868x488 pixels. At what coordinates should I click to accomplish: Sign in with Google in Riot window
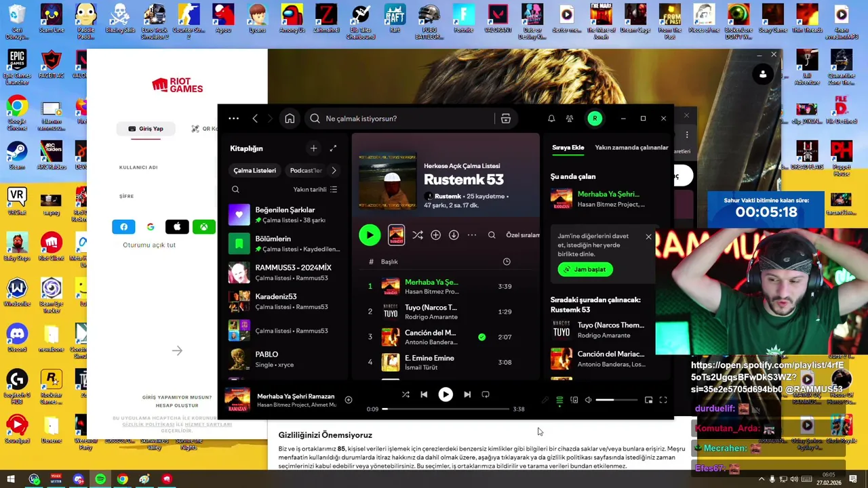[151, 227]
